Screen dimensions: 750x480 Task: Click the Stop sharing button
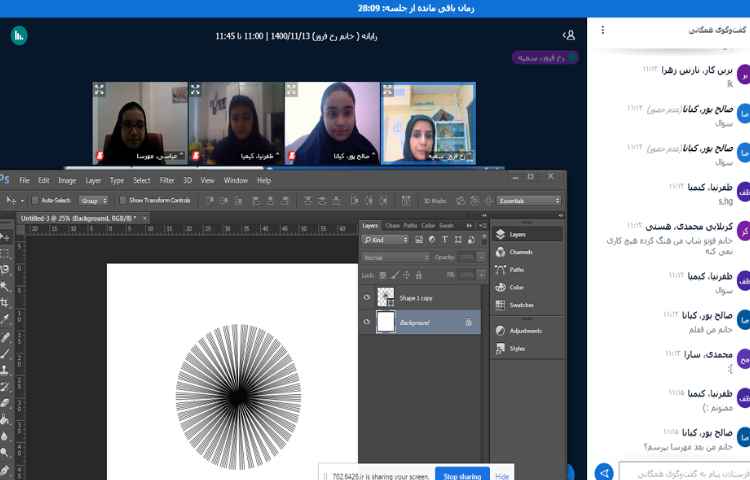pos(463,476)
